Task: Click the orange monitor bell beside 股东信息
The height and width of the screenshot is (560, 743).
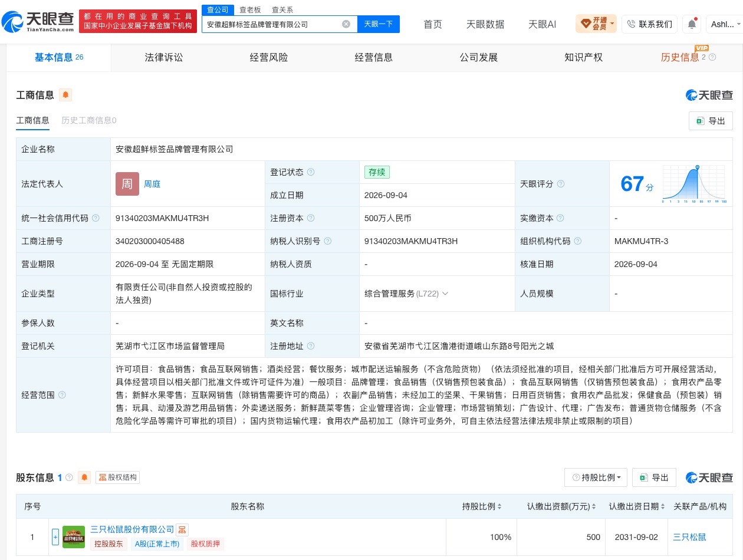Action: point(85,477)
